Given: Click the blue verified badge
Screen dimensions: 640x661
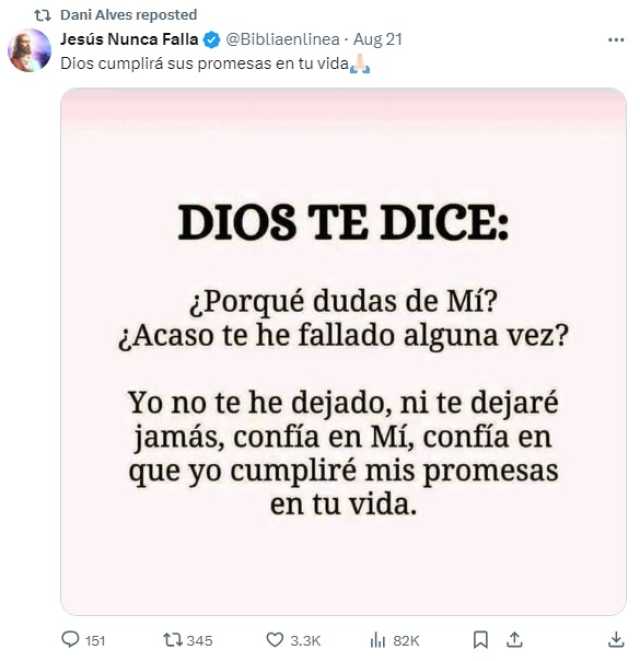Looking at the screenshot, I should click(x=212, y=40).
